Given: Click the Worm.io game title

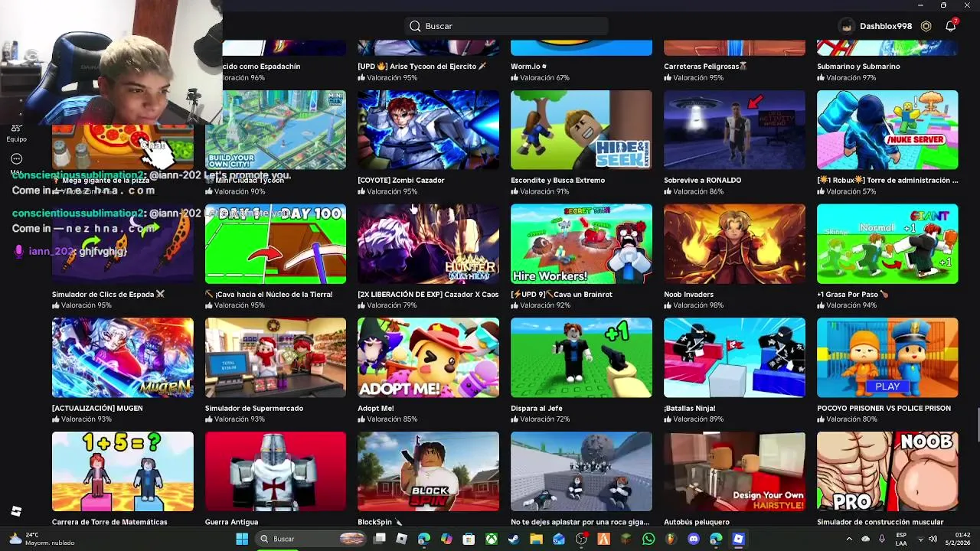Looking at the screenshot, I should point(528,67).
